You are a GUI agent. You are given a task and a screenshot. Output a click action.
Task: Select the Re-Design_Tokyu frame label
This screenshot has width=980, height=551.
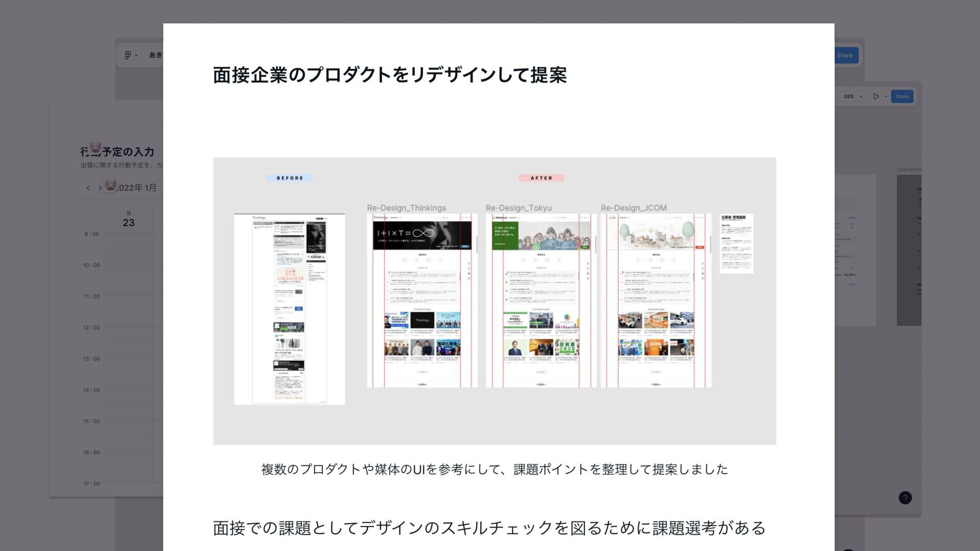[x=519, y=208]
